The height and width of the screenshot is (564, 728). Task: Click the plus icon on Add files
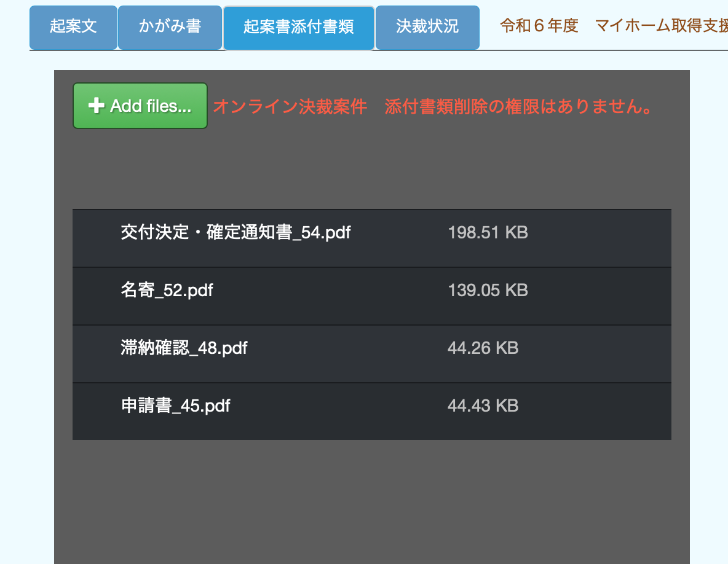(x=96, y=106)
